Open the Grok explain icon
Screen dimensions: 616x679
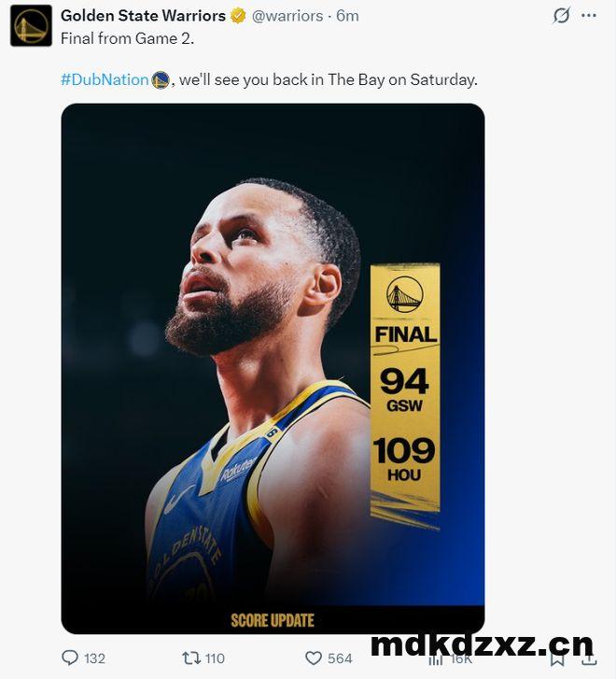(x=561, y=16)
